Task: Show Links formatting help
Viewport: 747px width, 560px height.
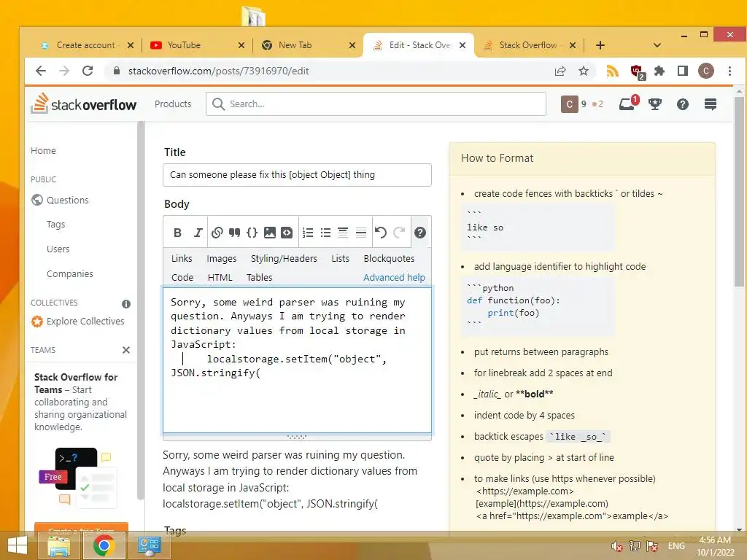Action: click(182, 258)
